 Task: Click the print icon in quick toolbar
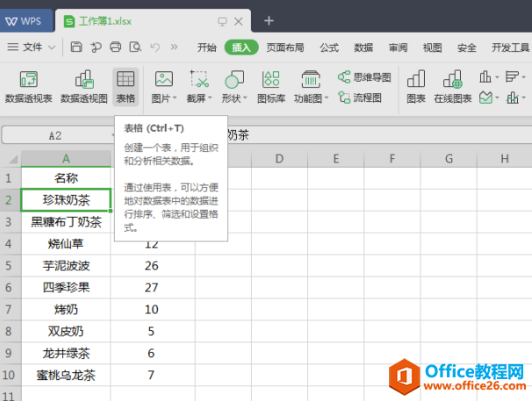click(115, 47)
